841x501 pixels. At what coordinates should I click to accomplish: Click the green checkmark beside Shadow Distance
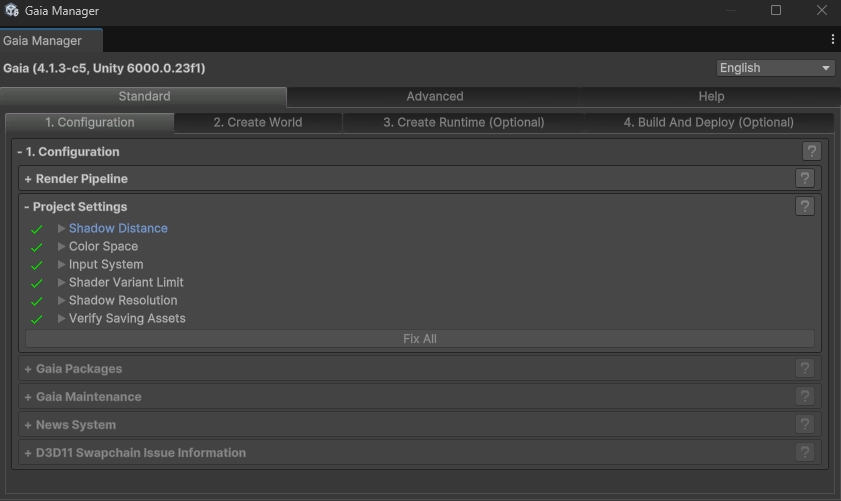[x=36, y=229]
